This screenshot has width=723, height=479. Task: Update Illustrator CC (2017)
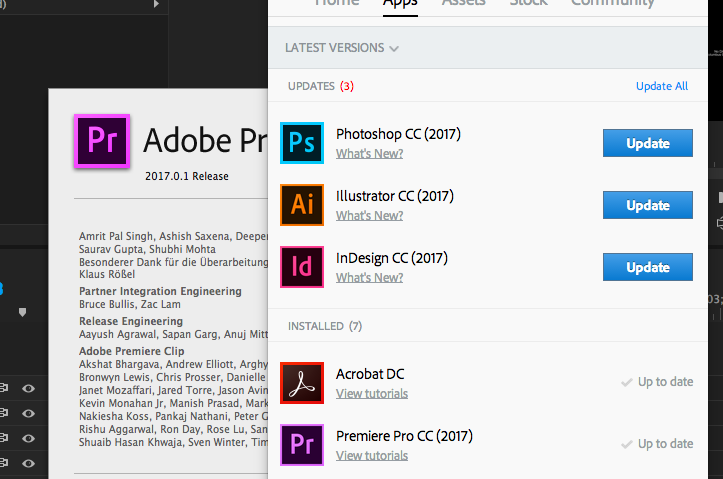[x=648, y=205]
